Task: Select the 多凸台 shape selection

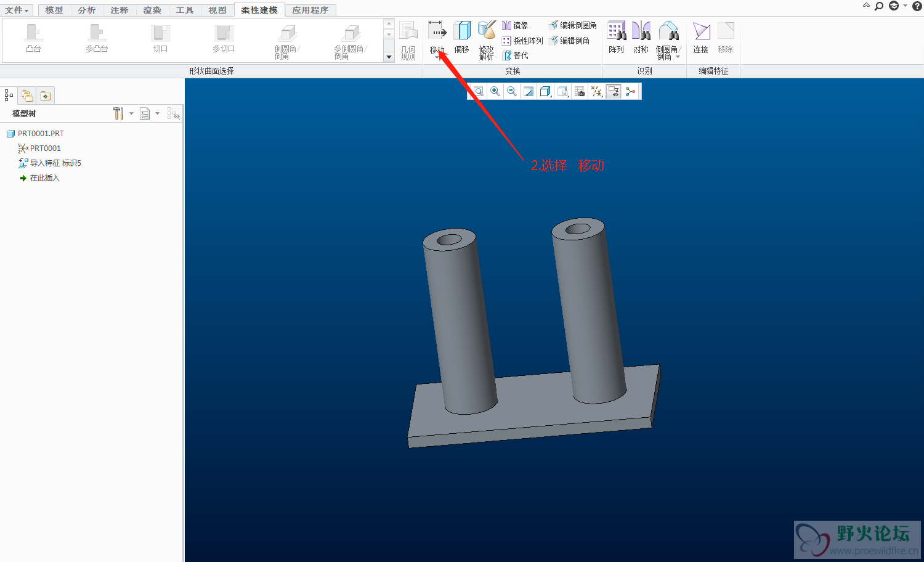Action: pyautogui.click(x=97, y=38)
